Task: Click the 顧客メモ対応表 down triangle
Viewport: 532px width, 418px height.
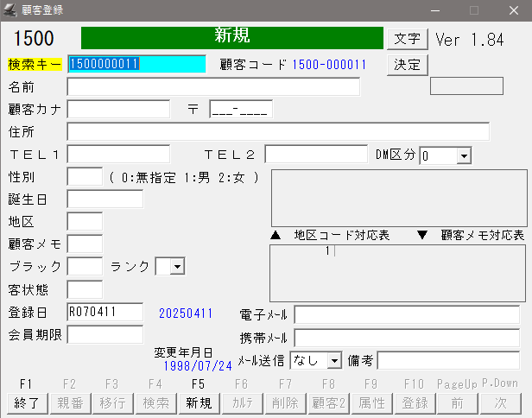Action: pos(422,235)
